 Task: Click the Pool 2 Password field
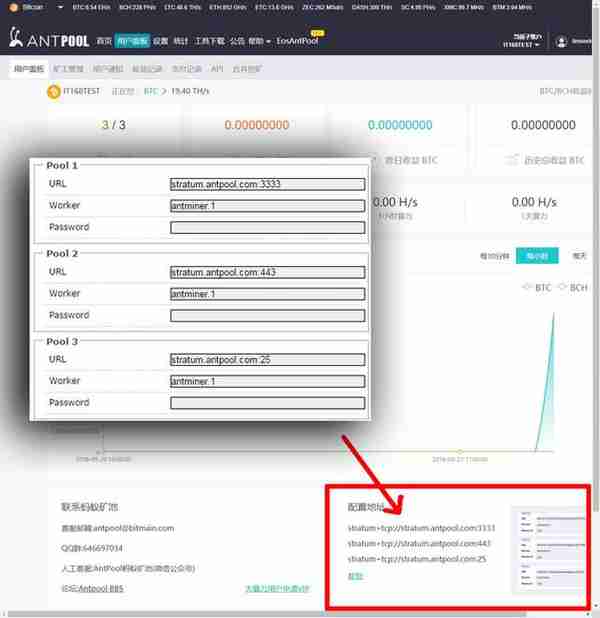pos(268,316)
